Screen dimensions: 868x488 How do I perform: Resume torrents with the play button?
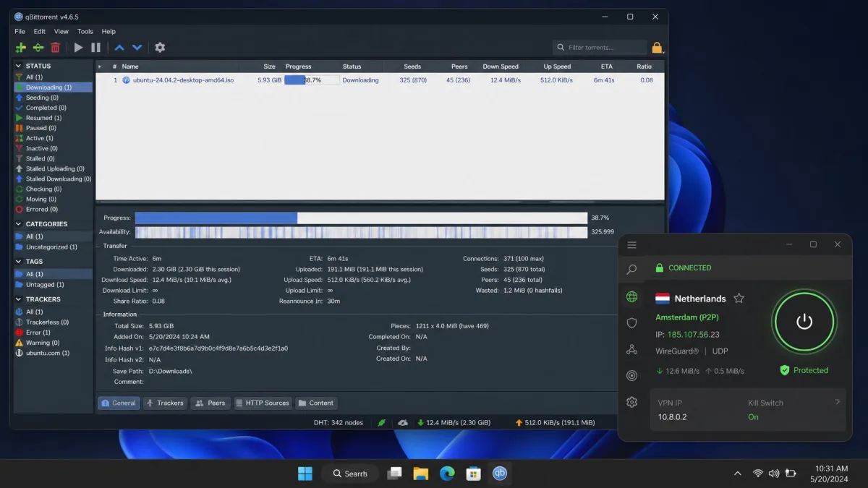pos(78,48)
